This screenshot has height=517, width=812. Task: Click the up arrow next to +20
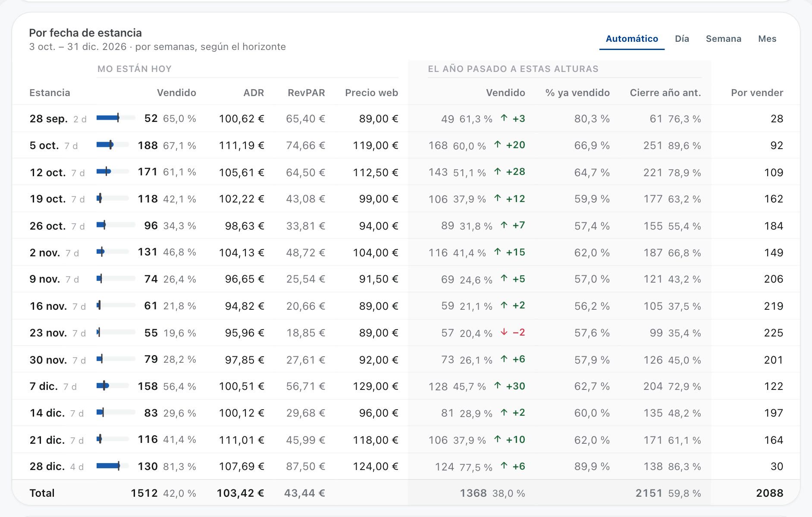[x=497, y=145]
